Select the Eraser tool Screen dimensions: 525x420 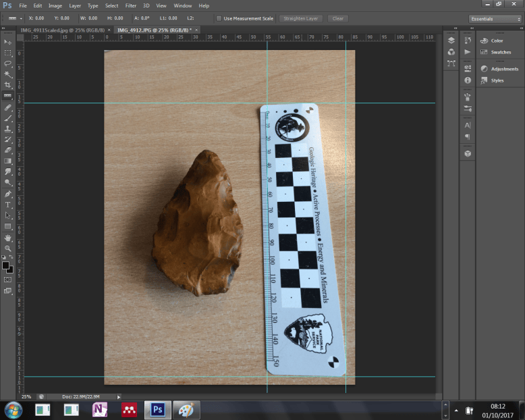click(x=7, y=151)
